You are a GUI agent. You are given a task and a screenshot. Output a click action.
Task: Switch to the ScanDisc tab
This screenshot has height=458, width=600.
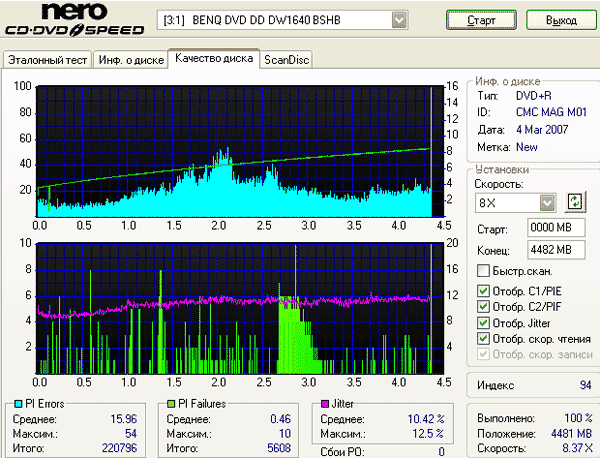286,60
